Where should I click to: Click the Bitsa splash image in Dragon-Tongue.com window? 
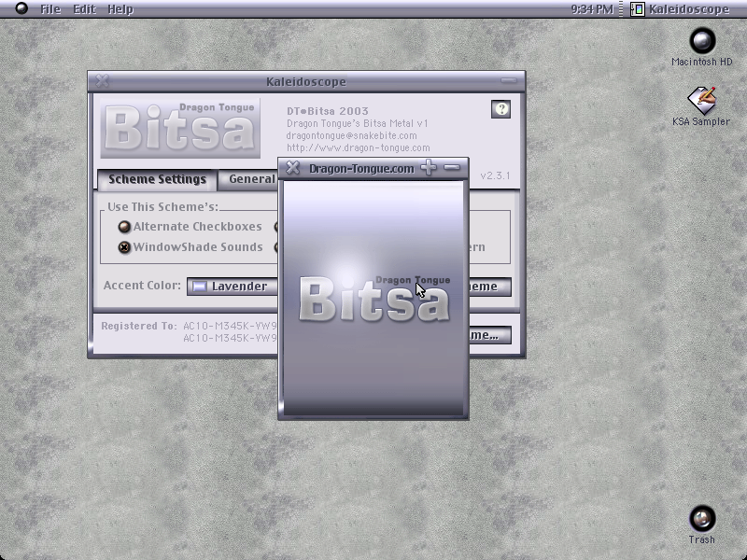click(373, 299)
